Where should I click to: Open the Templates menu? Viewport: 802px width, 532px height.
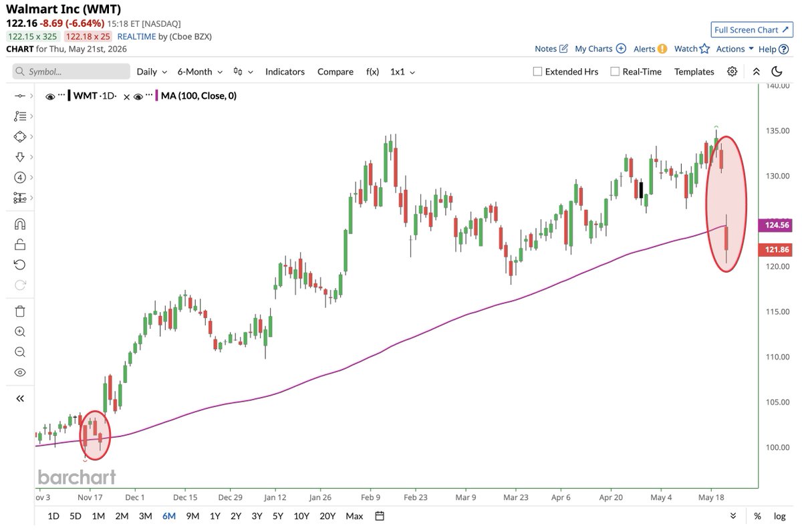694,72
